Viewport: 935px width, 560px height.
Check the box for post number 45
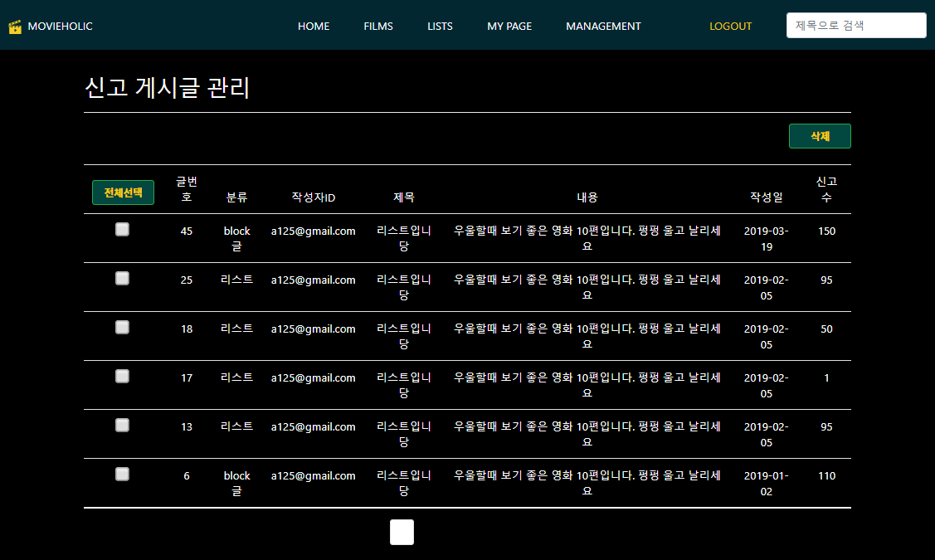coord(122,230)
